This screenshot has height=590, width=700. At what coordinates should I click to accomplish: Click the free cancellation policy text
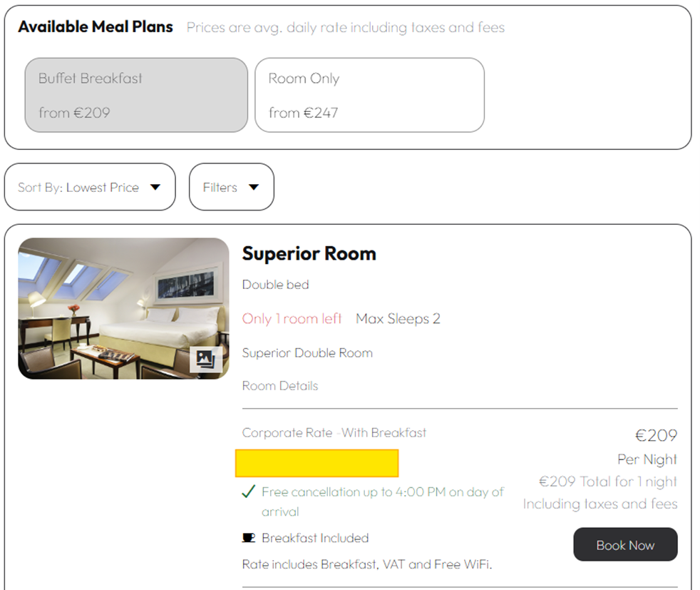[x=383, y=492]
